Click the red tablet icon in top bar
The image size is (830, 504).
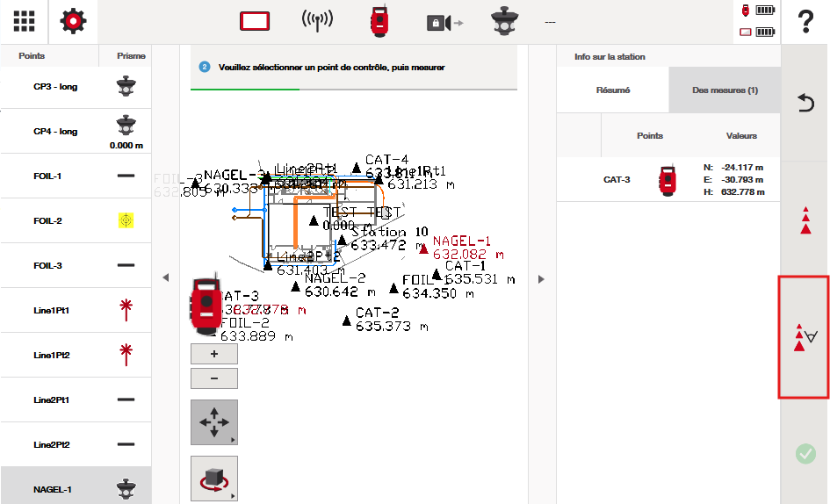[254, 22]
